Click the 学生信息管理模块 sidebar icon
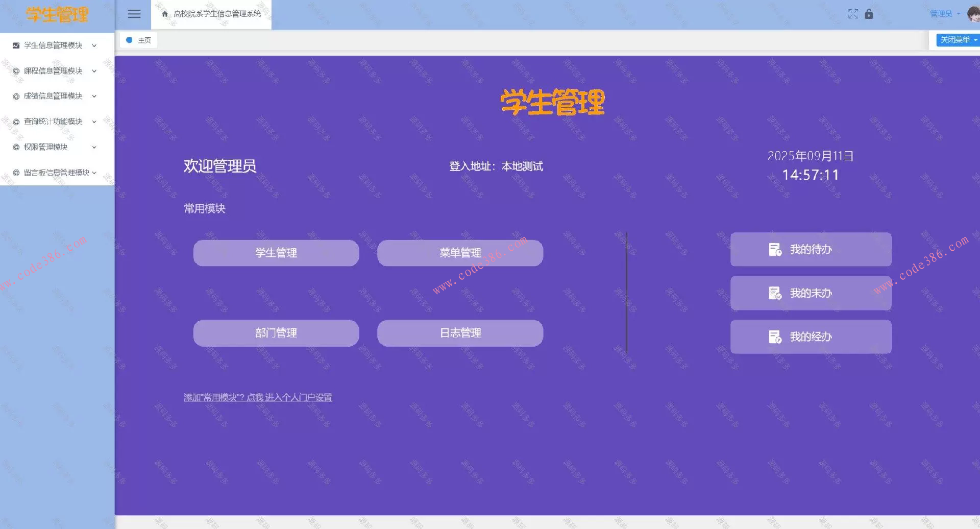The image size is (980, 529). 15,45
